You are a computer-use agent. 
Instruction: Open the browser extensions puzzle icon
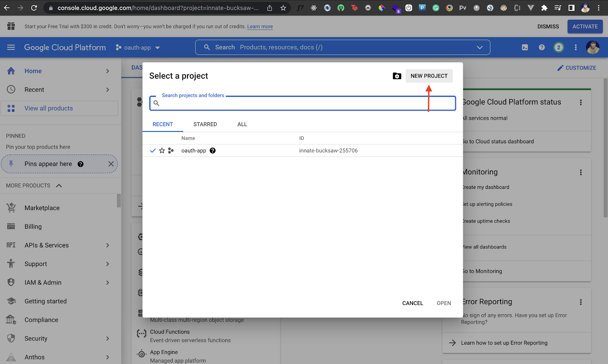[544, 8]
